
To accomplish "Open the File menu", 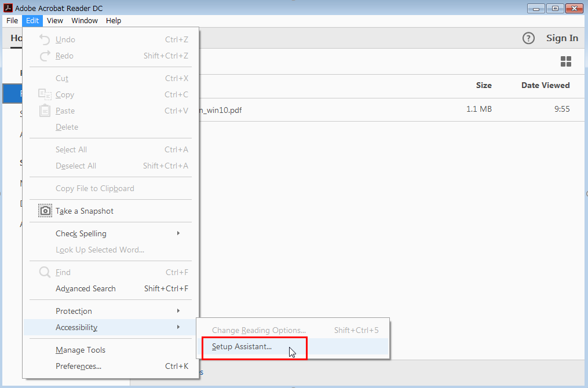I will coord(12,21).
